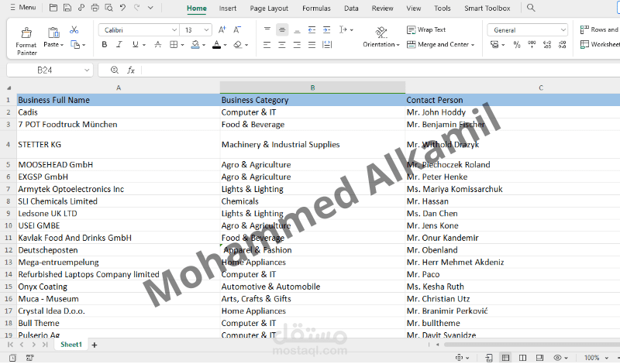Select the Sheet1 tab

[71, 345]
